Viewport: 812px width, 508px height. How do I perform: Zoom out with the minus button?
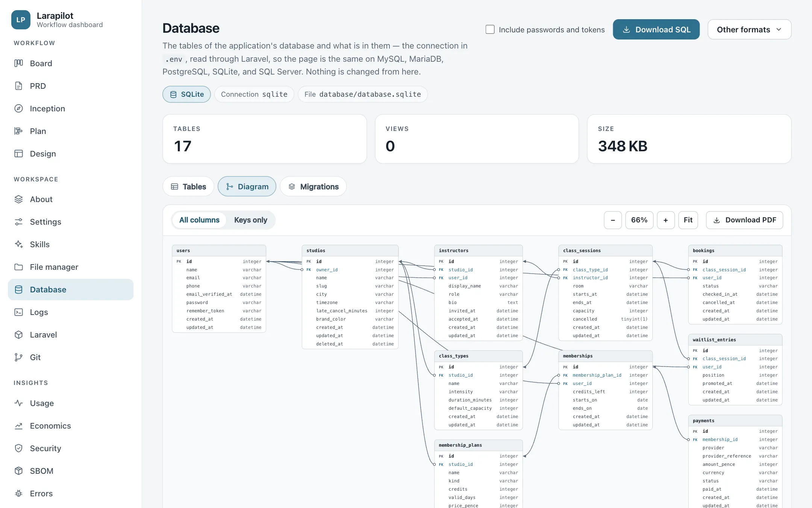coord(613,220)
